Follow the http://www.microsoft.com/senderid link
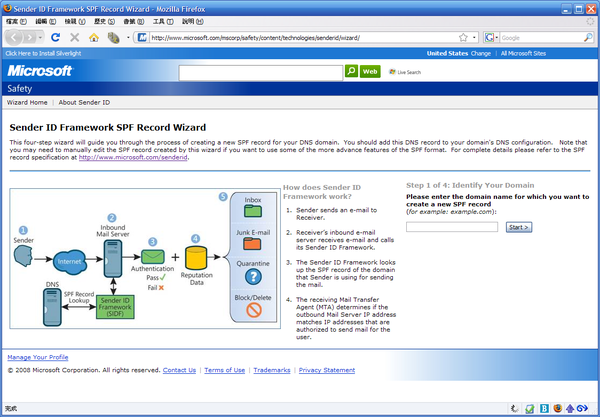Screen dimensions: 600x417 pos(133,157)
